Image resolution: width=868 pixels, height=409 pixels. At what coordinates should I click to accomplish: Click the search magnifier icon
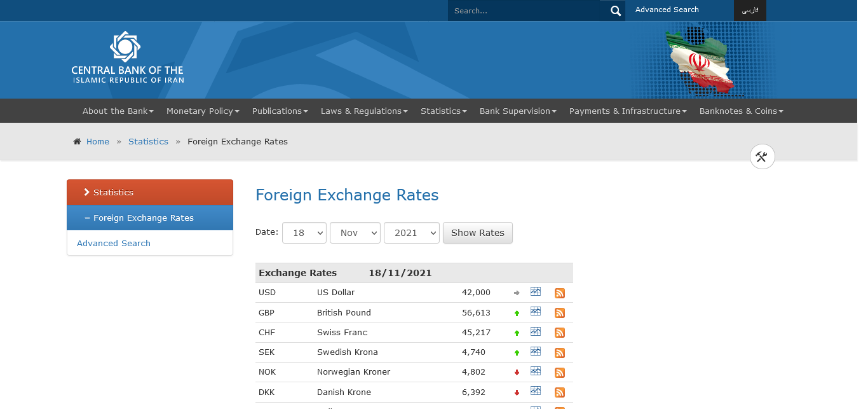click(615, 11)
